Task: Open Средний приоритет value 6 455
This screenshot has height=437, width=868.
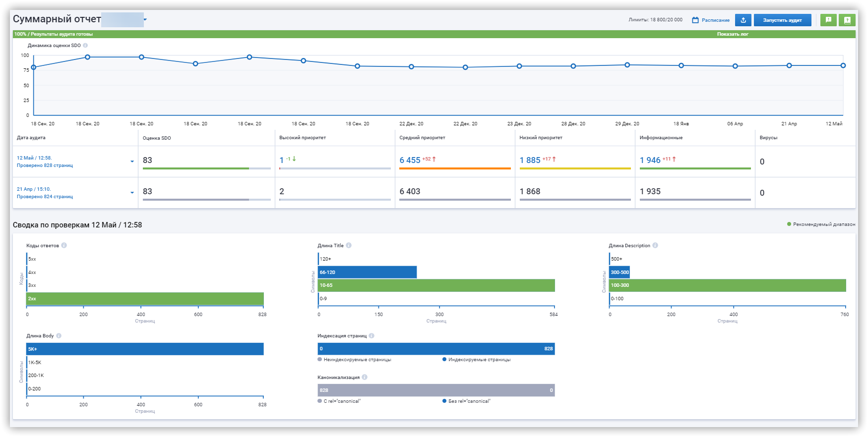Action: (x=410, y=160)
